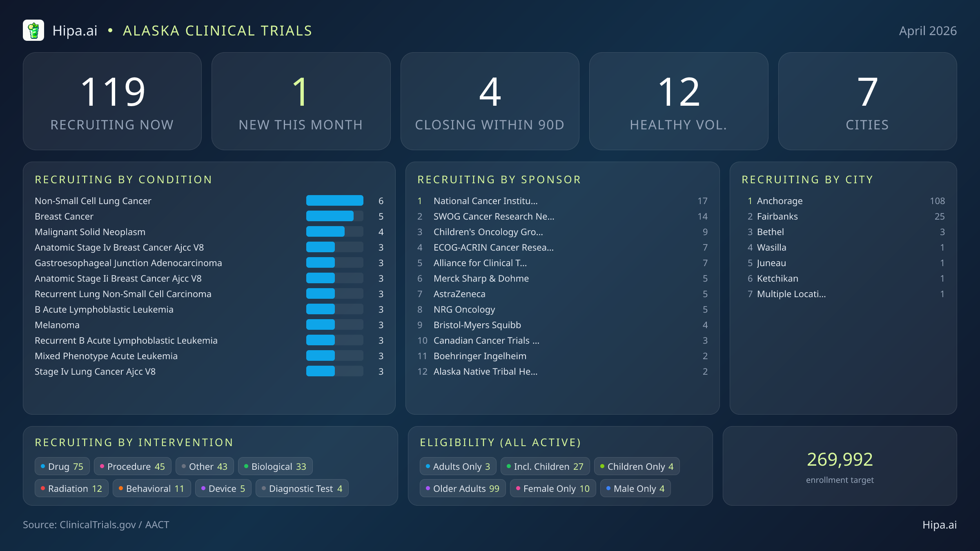
Task: Click the Male Only 4 eligibility chip
Action: pyautogui.click(x=635, y=488)
